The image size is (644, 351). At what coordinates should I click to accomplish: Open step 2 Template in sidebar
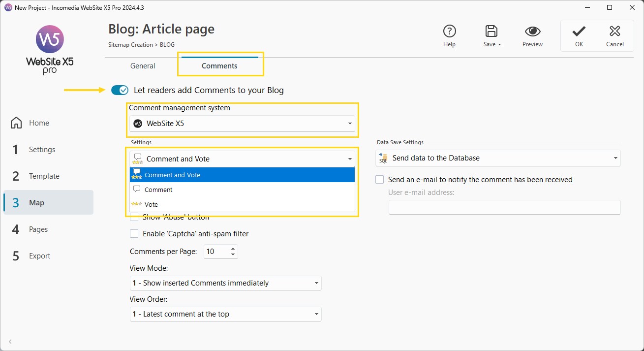tap(48, 176)
